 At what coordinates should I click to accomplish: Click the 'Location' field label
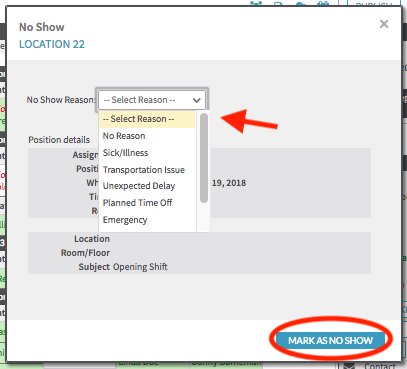[x=92, y=239]
